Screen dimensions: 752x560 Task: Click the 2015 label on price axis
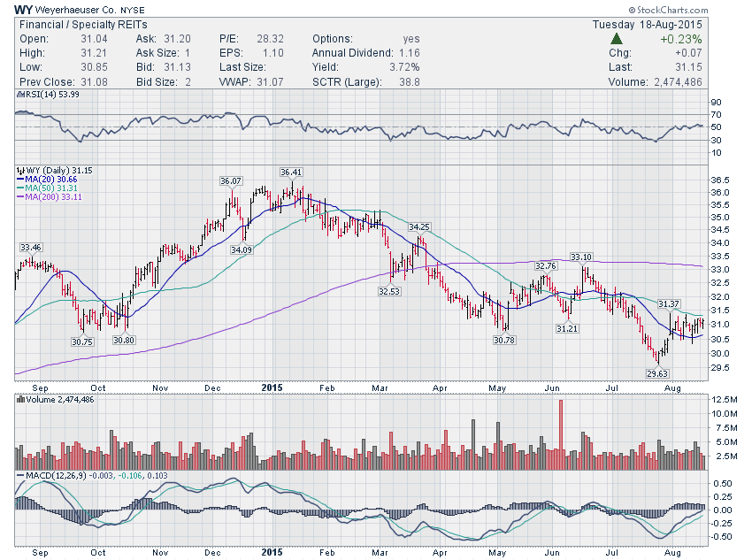coord(272,387)
